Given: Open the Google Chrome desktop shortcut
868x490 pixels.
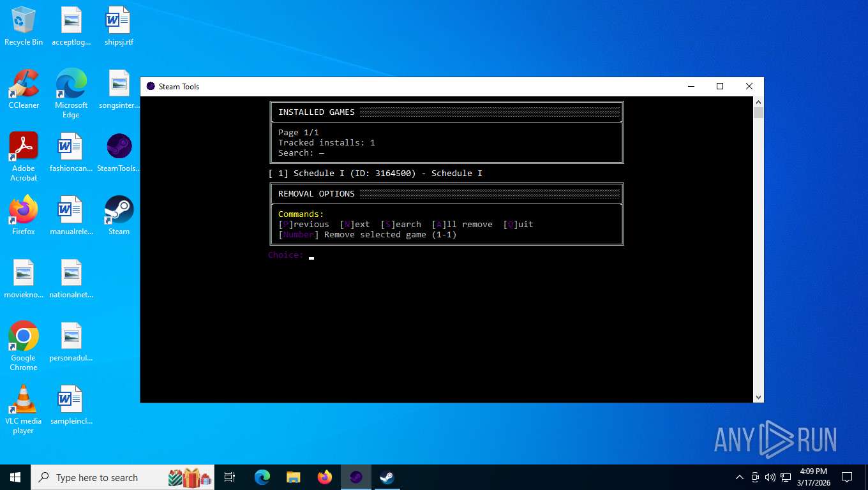Looking at the screenshot, I should 24,346.
